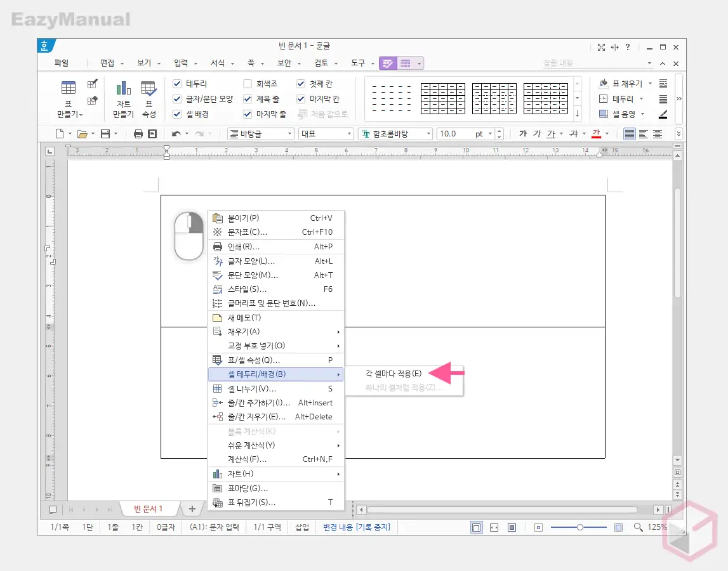Click the + button to add a new tab
Screen dimensions: 728x571
192,508
